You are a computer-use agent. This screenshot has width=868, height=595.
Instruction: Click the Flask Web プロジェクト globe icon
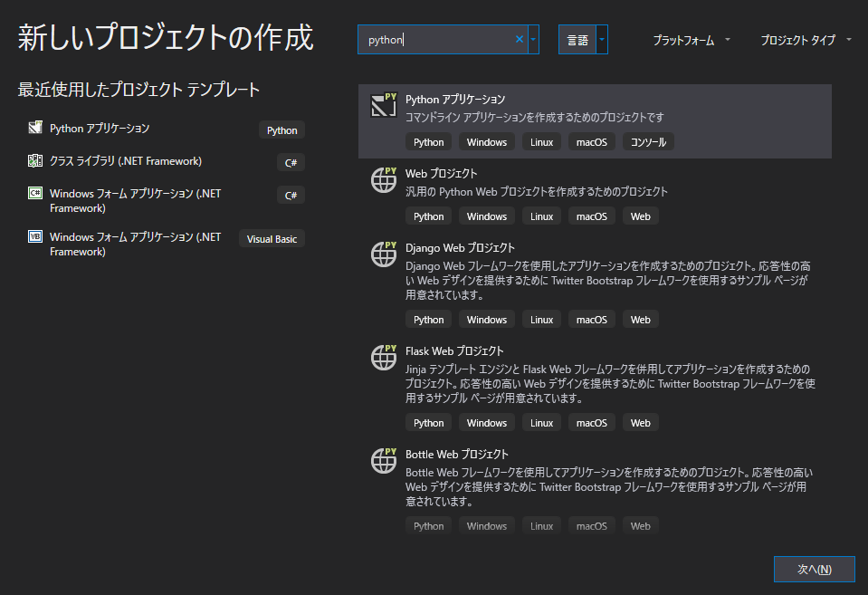tap(384, 357)
